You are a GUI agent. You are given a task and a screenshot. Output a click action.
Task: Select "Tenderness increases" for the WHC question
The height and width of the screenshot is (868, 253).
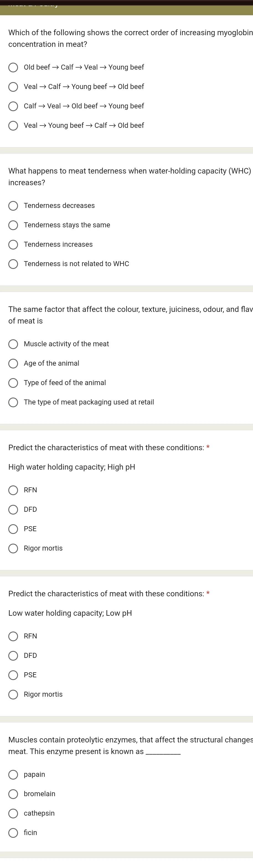click(14, 244)
